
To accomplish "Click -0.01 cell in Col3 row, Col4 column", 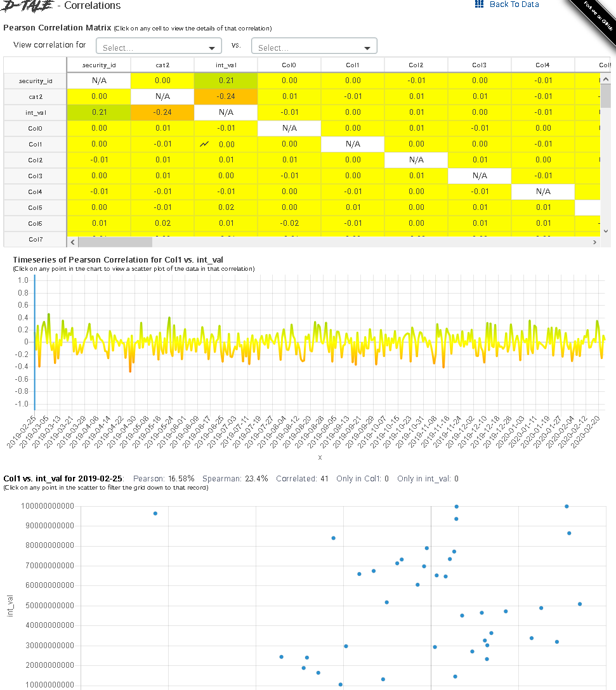I will 543,176.
